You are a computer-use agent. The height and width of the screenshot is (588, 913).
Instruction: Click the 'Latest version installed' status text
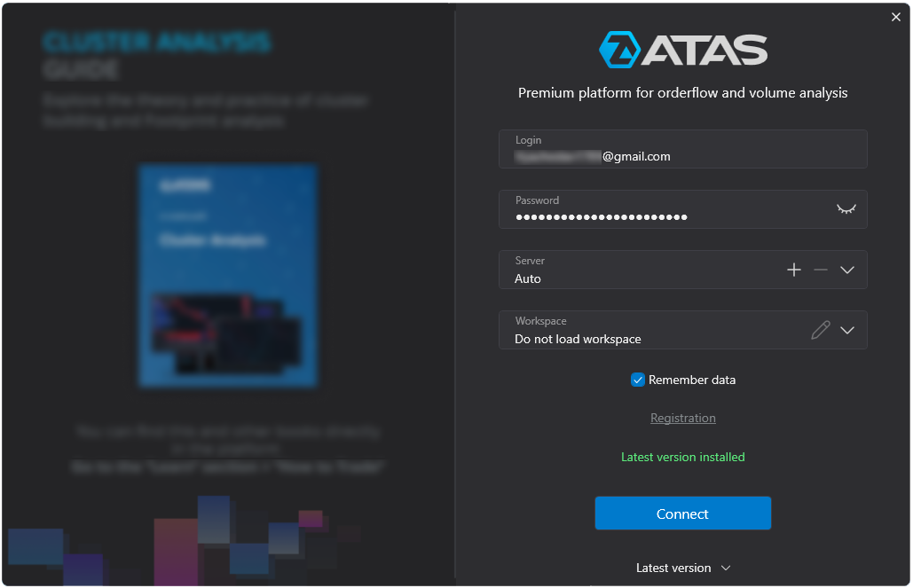[x=683, y=457]
